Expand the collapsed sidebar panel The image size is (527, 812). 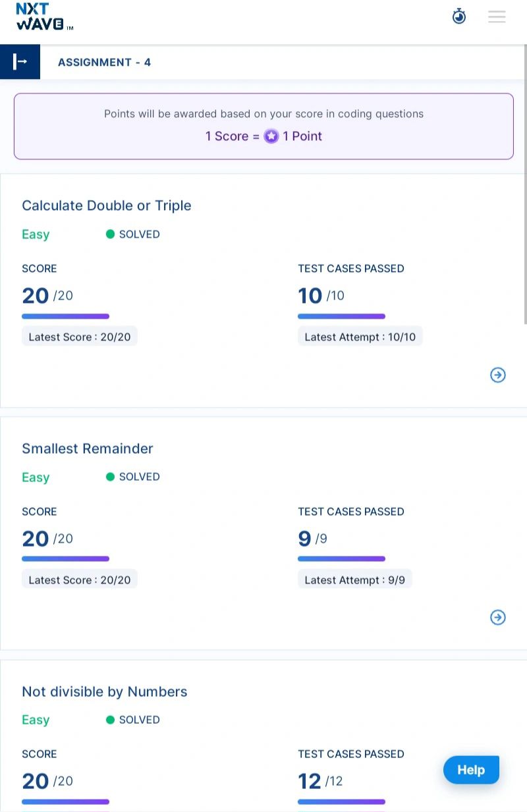click(20, 62)
